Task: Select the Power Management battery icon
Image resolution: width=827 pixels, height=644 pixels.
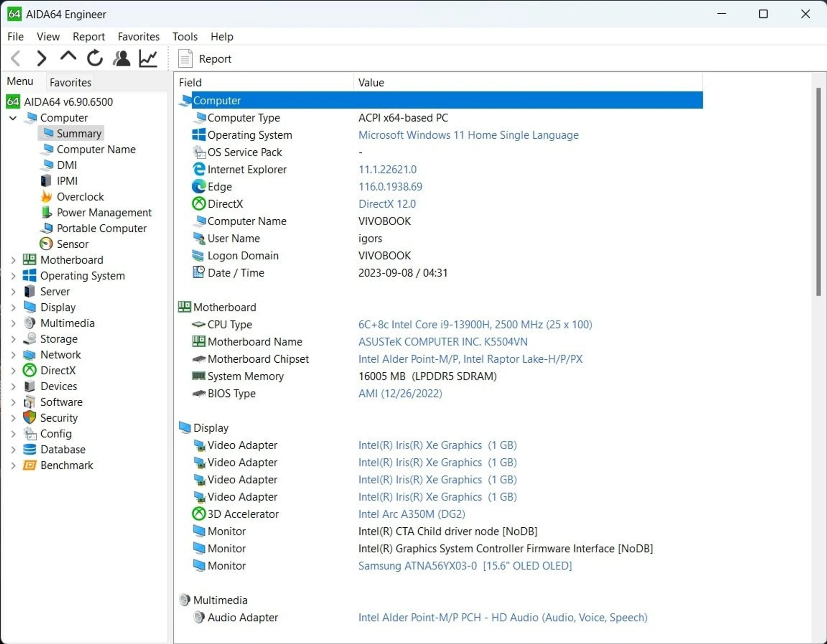Action: (x=46, y=212)
